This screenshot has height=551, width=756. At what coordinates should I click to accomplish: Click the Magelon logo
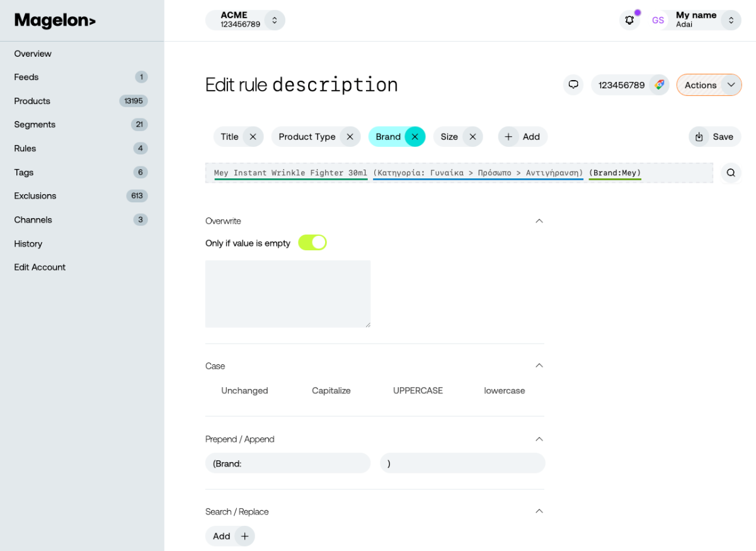coord(55,21)
